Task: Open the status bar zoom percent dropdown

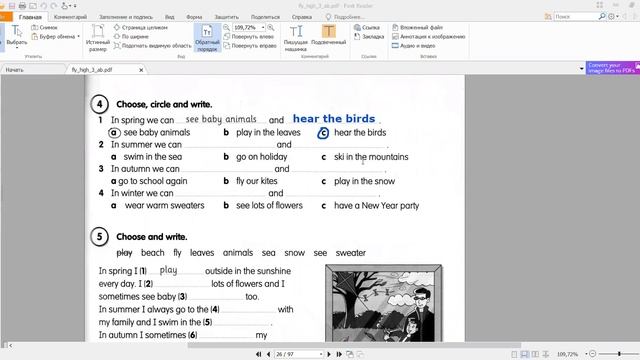Action: (x=587, y=354)
